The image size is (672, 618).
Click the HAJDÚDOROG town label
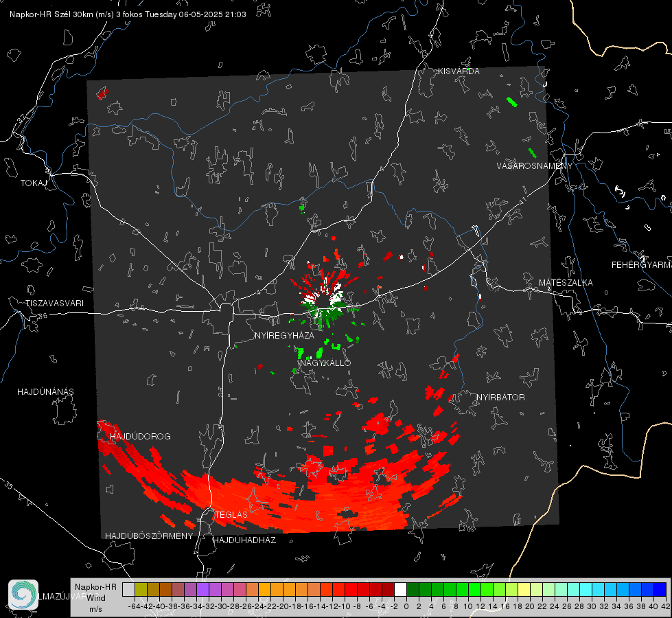click(140, 436)
